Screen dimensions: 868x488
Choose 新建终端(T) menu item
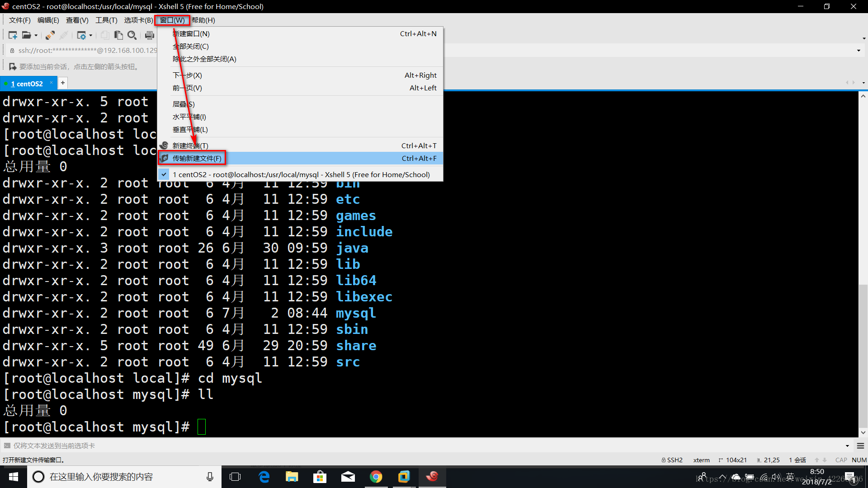coord(190,145)
